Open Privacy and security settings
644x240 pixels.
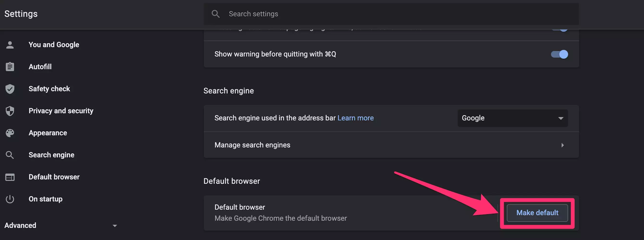pyautogui.click(x=61, y=111)
